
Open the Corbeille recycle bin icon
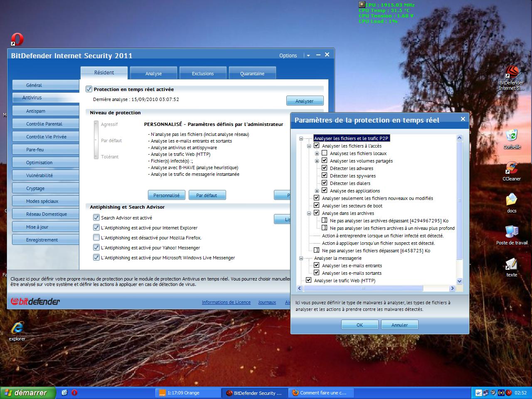pyautogui.click(x=512, y=139)
